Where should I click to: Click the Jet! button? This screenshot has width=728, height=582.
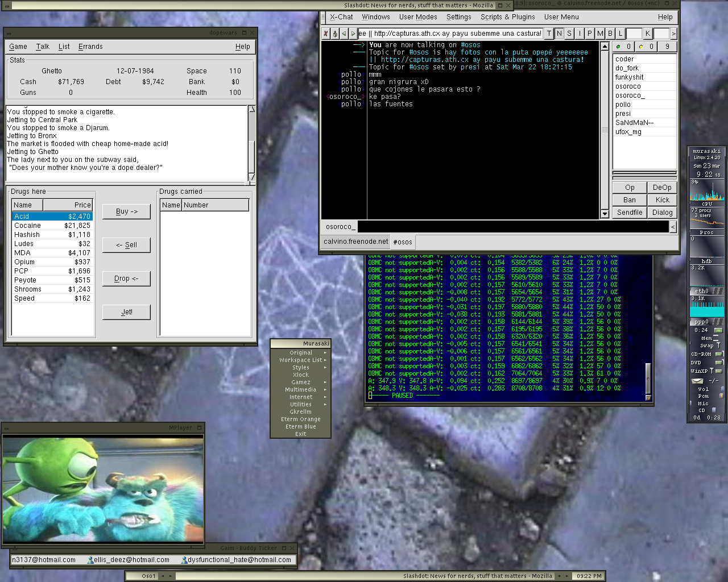click(126, 312)
